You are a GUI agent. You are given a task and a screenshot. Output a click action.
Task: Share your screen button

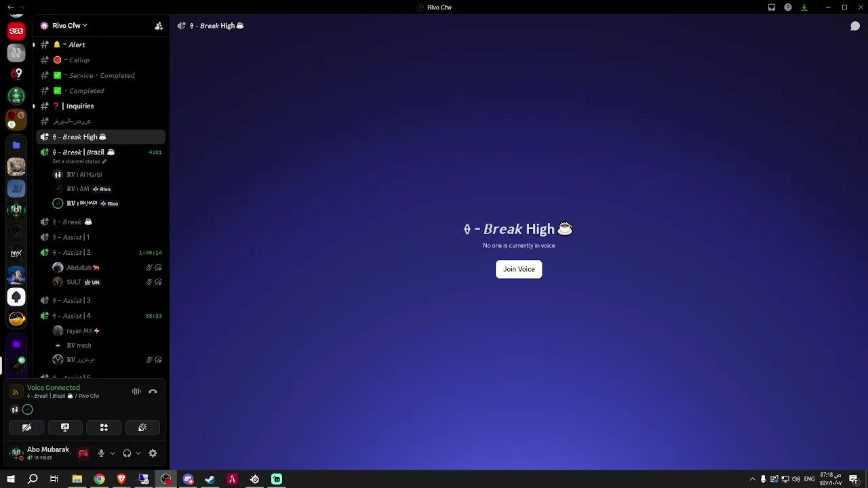[65, 428]
